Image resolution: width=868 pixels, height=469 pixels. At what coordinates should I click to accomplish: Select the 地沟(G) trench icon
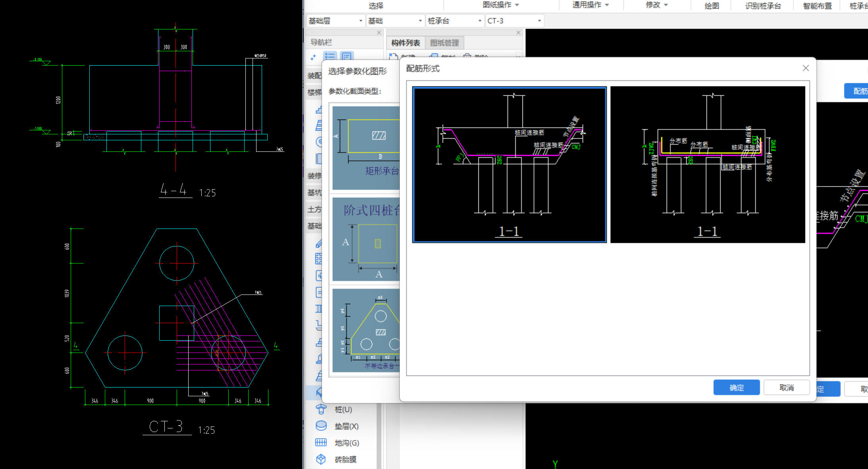pos(321,442)
